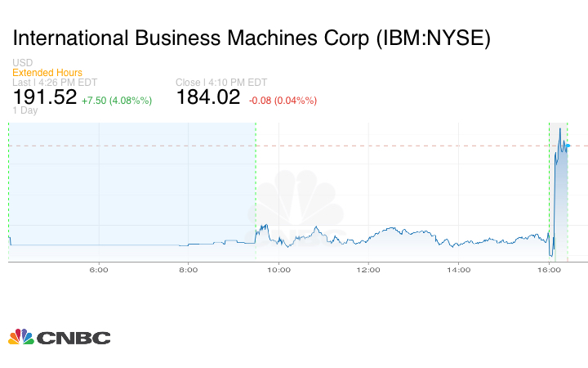The image size is (588, 368).
Task: Click the faded peacock watermark in chart
Action: point(306,200)
